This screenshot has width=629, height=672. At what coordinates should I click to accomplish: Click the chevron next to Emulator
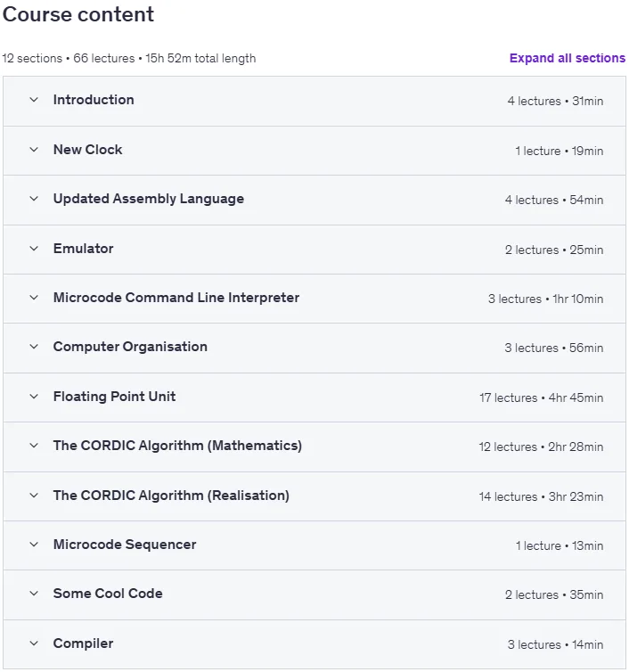point(34,249)
